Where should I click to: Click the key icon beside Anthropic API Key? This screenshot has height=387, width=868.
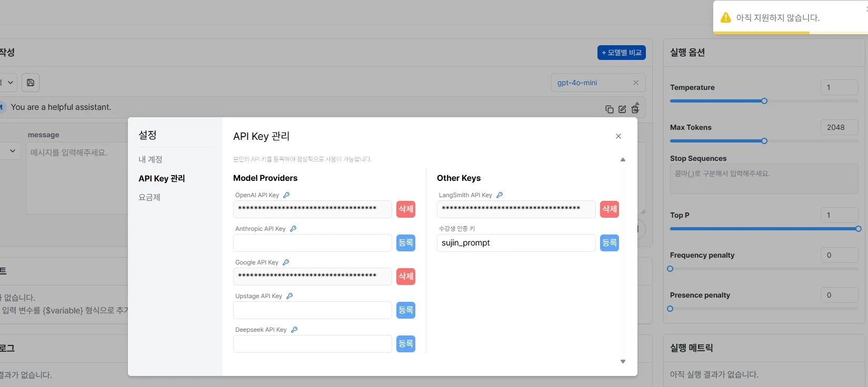click(293, 229)
